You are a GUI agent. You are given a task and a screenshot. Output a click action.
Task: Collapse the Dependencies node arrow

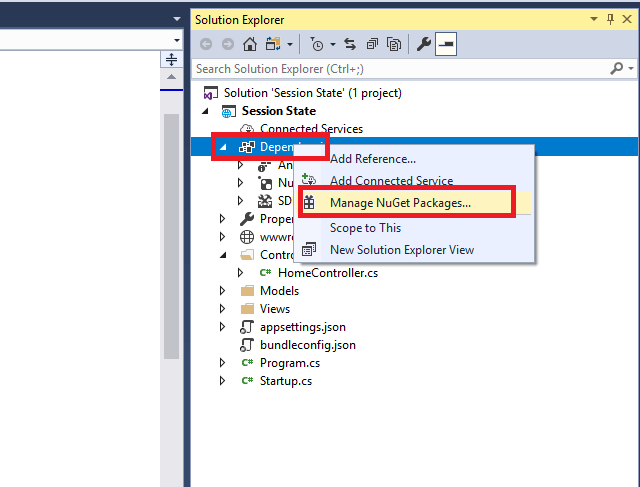click(223, 147)
